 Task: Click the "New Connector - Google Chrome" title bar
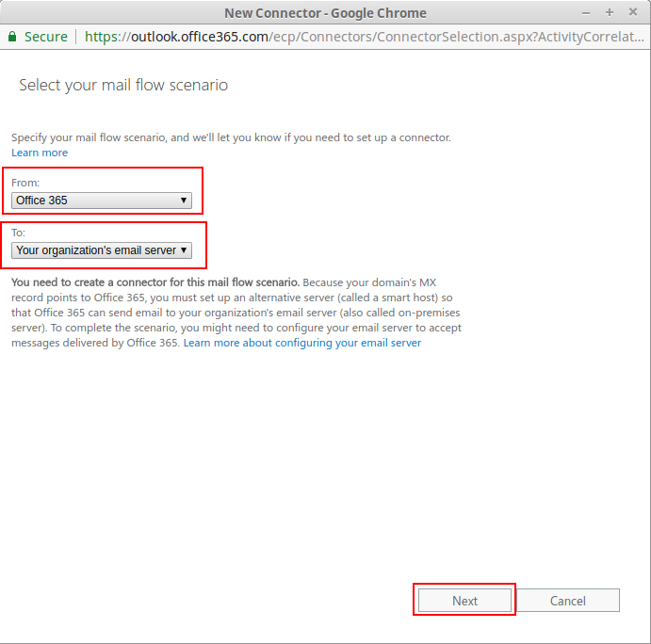click(325, 12)
